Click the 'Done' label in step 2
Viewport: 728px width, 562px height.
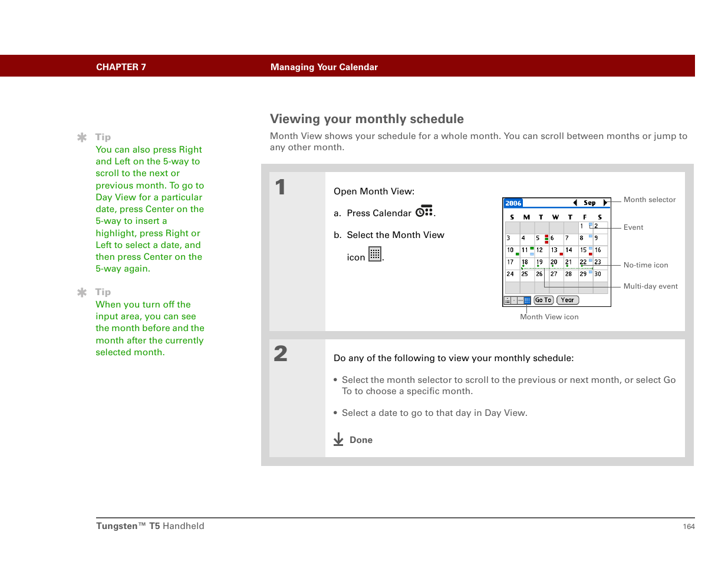tap(361, 440)
